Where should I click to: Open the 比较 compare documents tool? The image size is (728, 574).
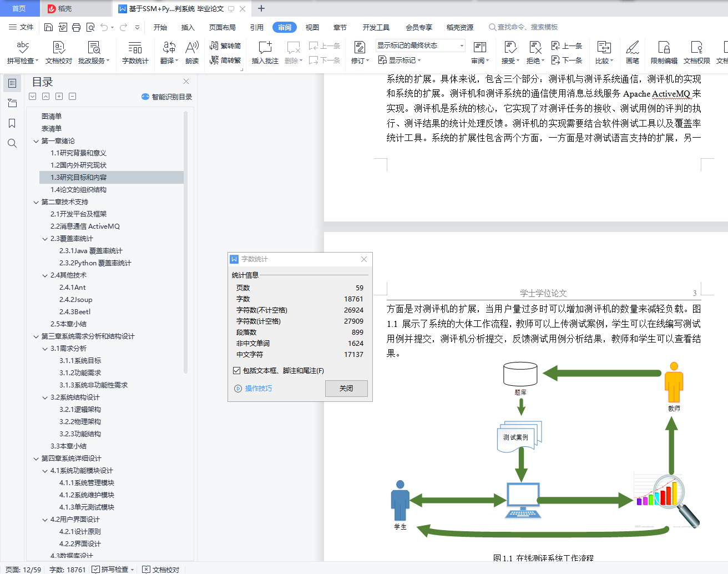pyautogui.click(x=604, y=53)
